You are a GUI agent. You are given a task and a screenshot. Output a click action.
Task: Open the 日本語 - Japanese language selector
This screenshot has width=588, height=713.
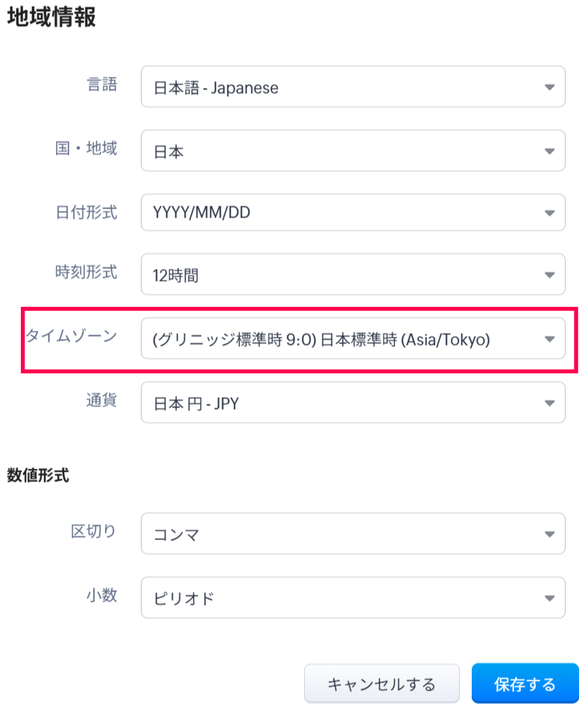[x=343, y=87]
